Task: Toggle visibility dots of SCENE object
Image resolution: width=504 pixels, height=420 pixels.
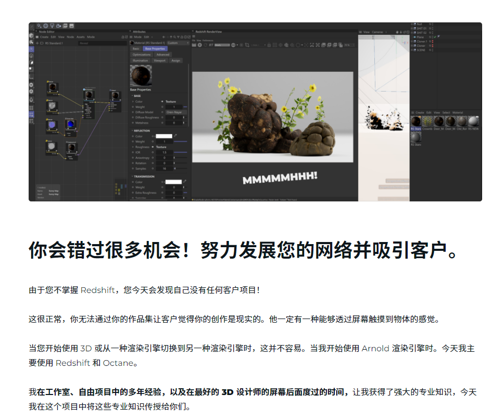Action: tap(432, 50)
